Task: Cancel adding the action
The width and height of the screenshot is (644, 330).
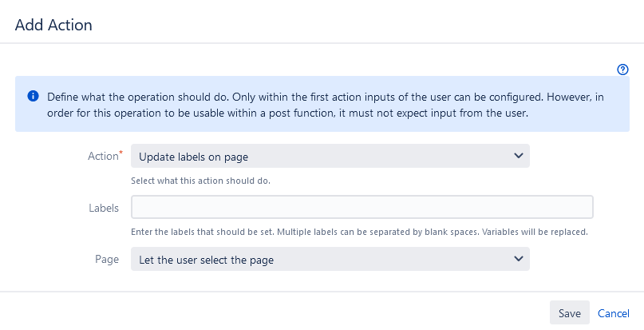Action: pyautogui.click(x=613, y=313)
